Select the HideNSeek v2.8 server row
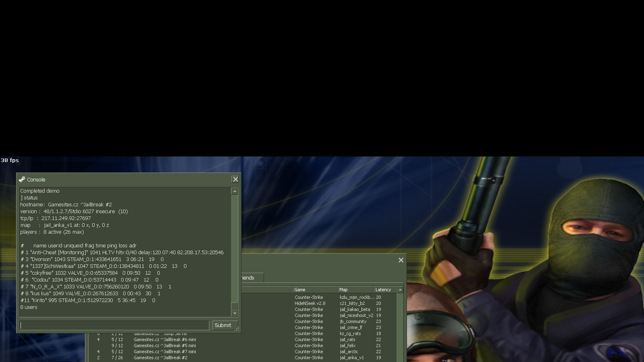Viewport: 644px width, 362px height. click(319, 303)
